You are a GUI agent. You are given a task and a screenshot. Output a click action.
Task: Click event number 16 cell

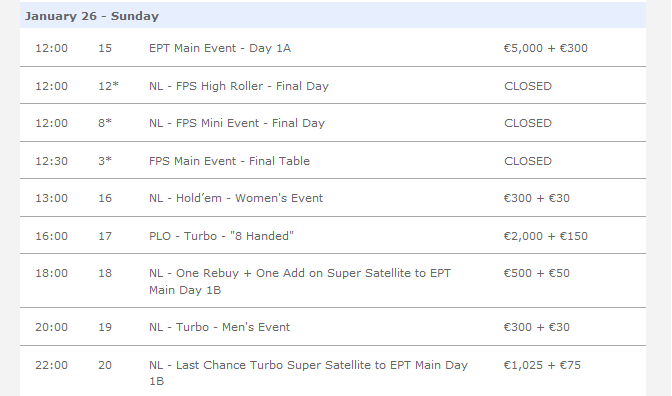pos(105,198)
